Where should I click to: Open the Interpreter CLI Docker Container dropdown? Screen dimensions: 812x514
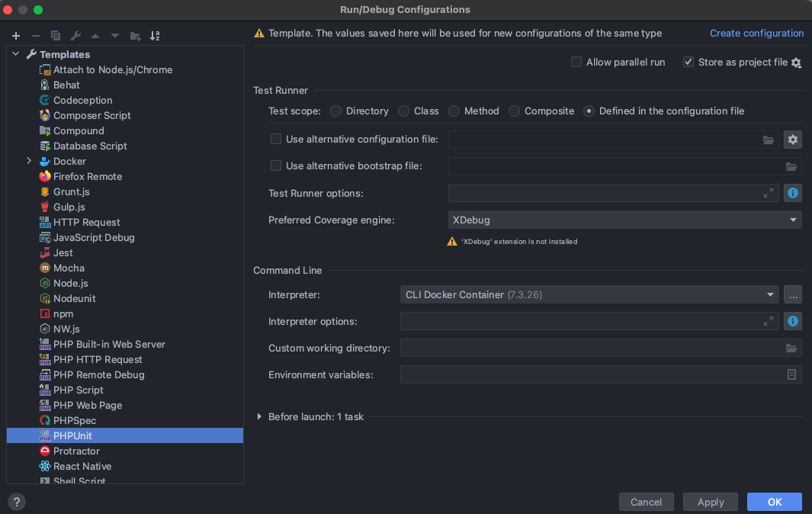(589, 294)
